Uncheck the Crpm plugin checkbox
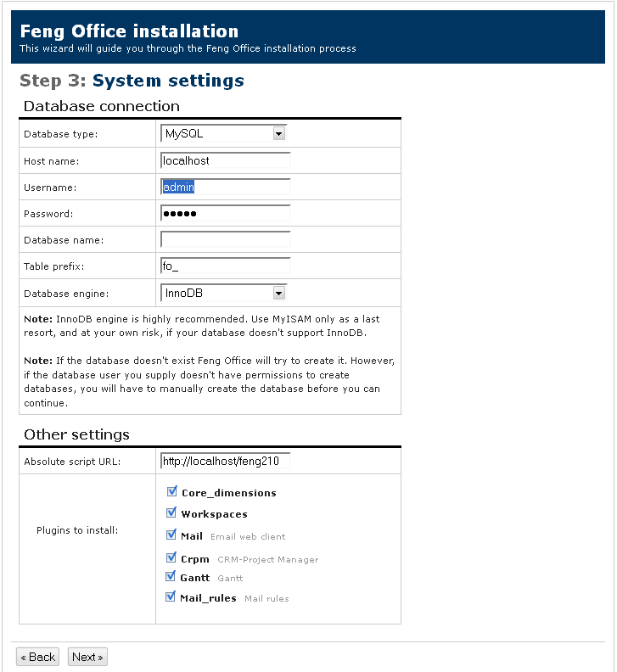 pos(172,558)
